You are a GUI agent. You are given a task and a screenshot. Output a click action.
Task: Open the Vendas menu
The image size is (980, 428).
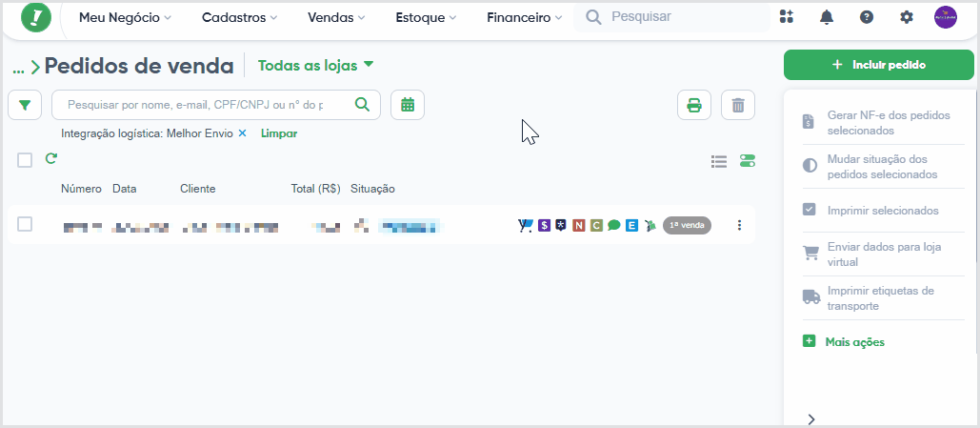tap(336, 18)
